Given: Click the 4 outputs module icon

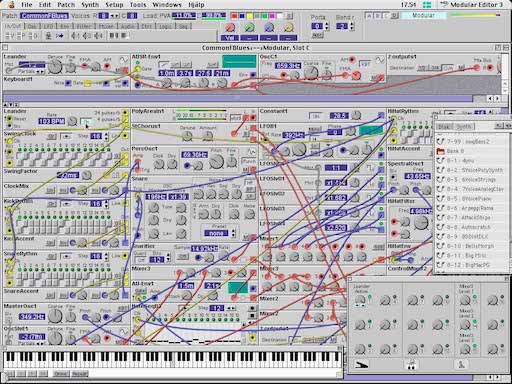Looking at the screenshot, I should coord(98,36).
